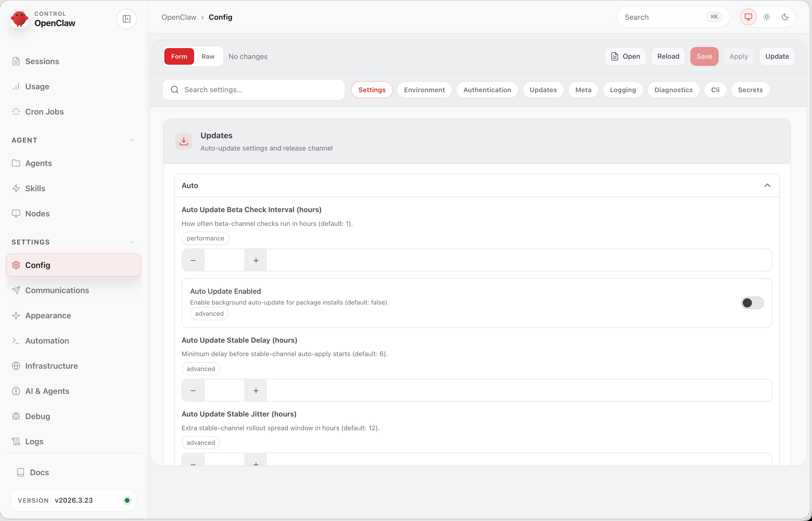The image size is (812, 521).
Task: Decrease Stable Delay hours with minus
Action: pos(193,390)
